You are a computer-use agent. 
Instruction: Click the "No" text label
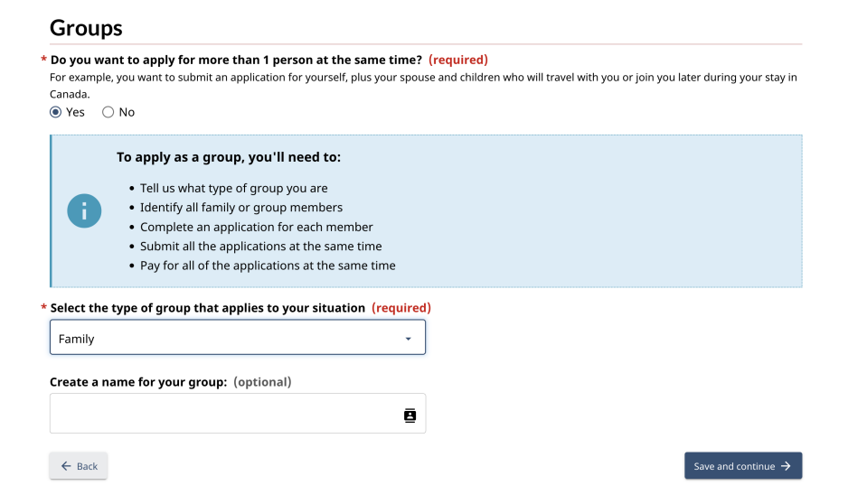coord(127,112)
